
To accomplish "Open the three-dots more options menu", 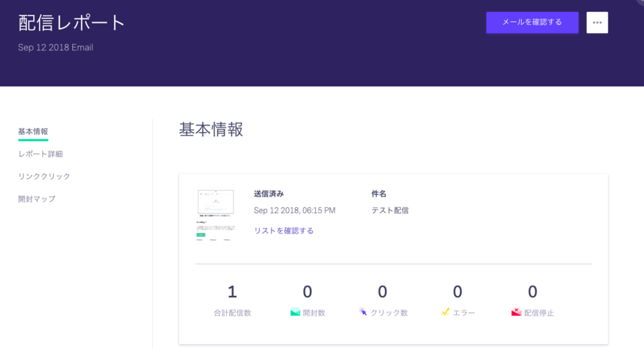I will pos(597,22).
